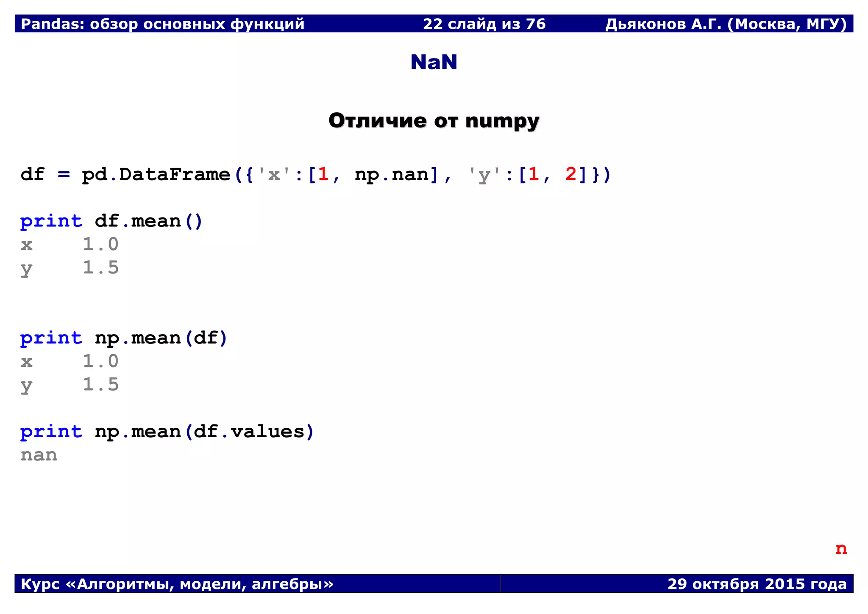Click the 'print df.mean()' code line
This screenshot has width=868, height=614.
[111, 221]
